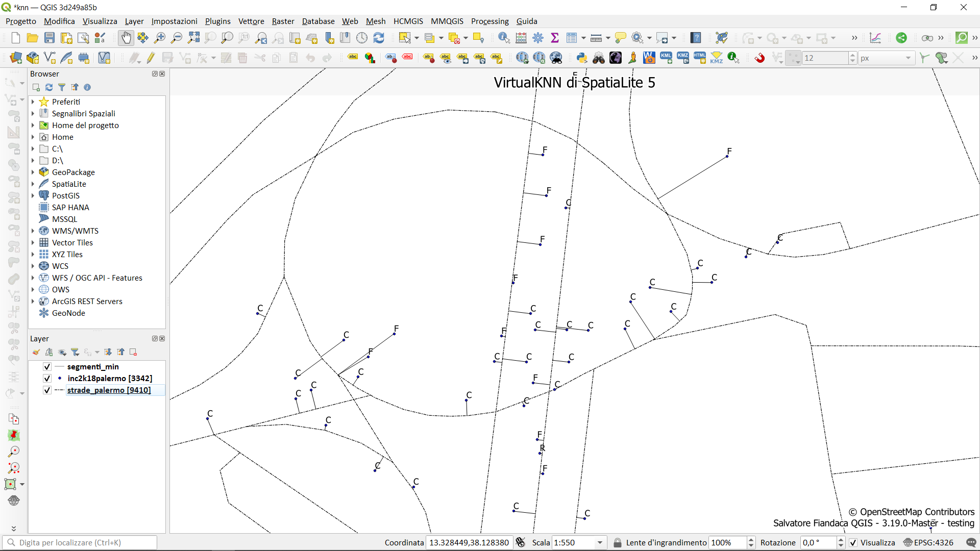Image resolution: width=980 pixels, height=551 pixels.
Task: Toggle the Visualizza render checkbox
Action: [853, 543]
